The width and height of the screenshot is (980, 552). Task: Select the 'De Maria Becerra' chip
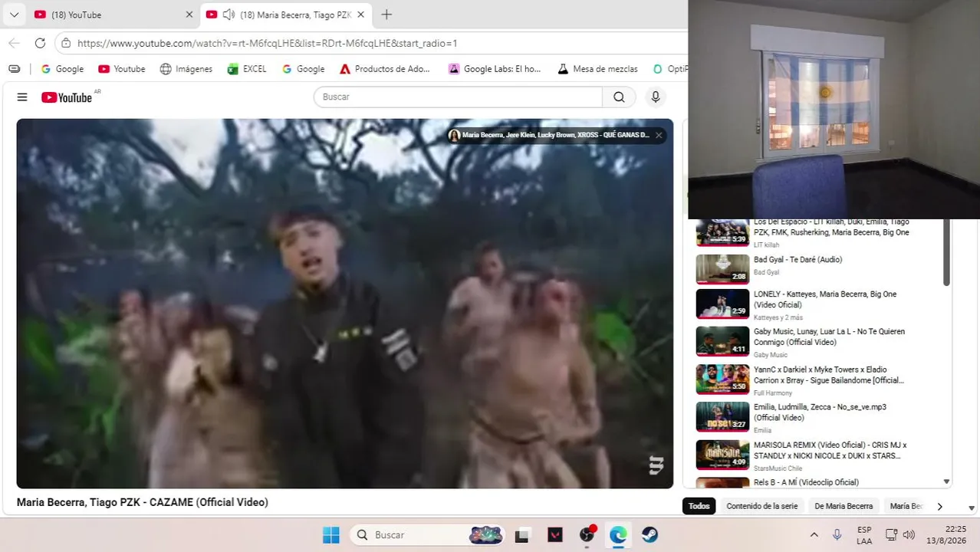(x=844, y=506)
